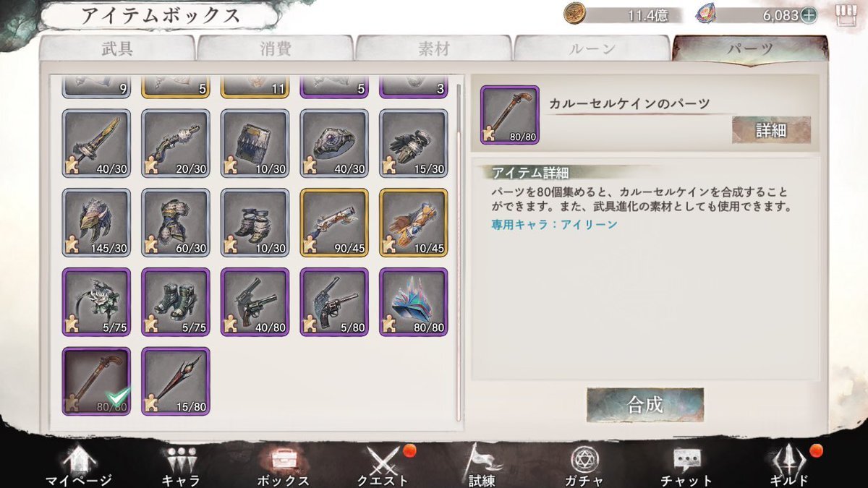Click the 詳細 details button
Image resolution: width=868 pixels, height=488 pixels.
pyautogui.click(x=771, y=130)
